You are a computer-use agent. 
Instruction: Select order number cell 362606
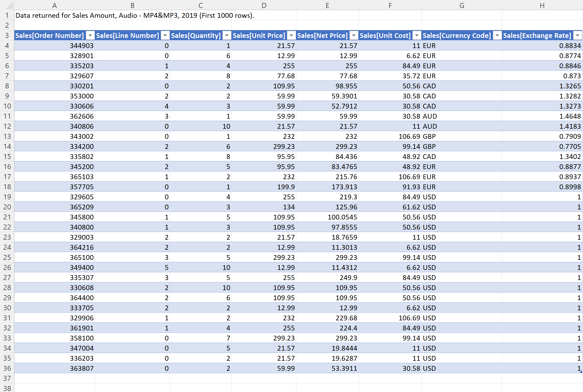pyautogui.click(x=54, y=116)
